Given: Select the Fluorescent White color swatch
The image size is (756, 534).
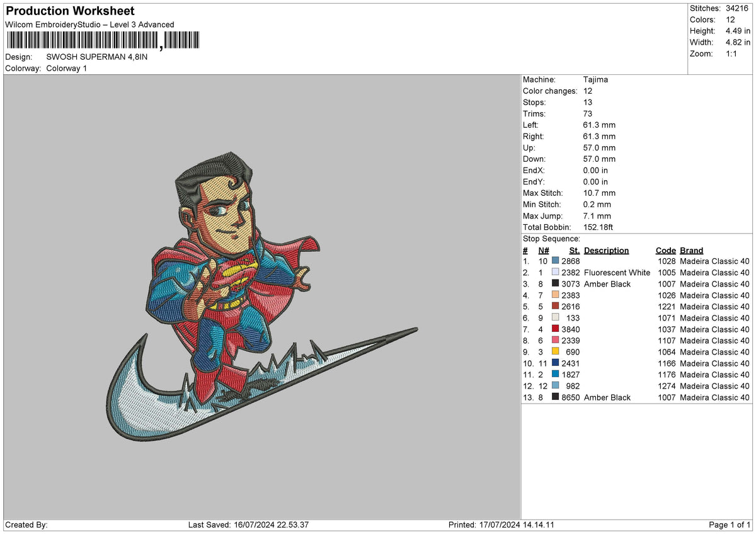Looking at the screenshot, I should pos(555,273).
